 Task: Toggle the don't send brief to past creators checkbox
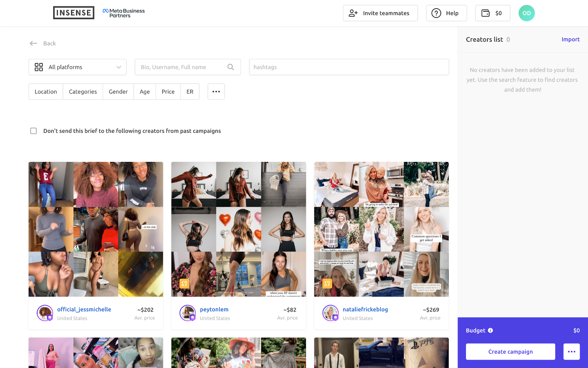[x=33, y=131]
